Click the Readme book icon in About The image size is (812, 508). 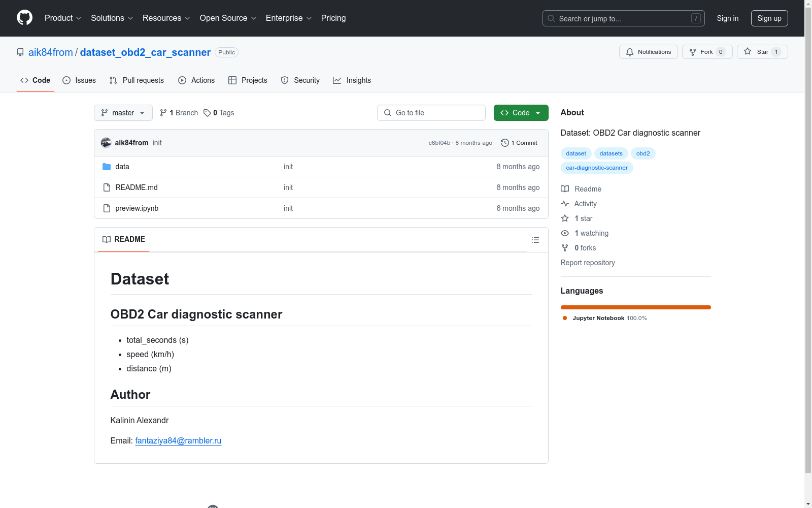click(565, 189)
